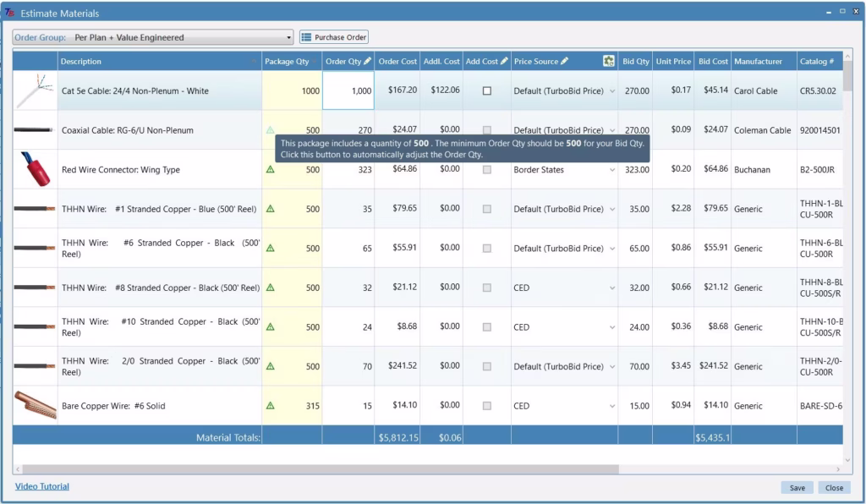This screenshot has height=504, width=866.
Task: Open Price Source dropdown for THHN #6 Black
Action: pos(612,249)
